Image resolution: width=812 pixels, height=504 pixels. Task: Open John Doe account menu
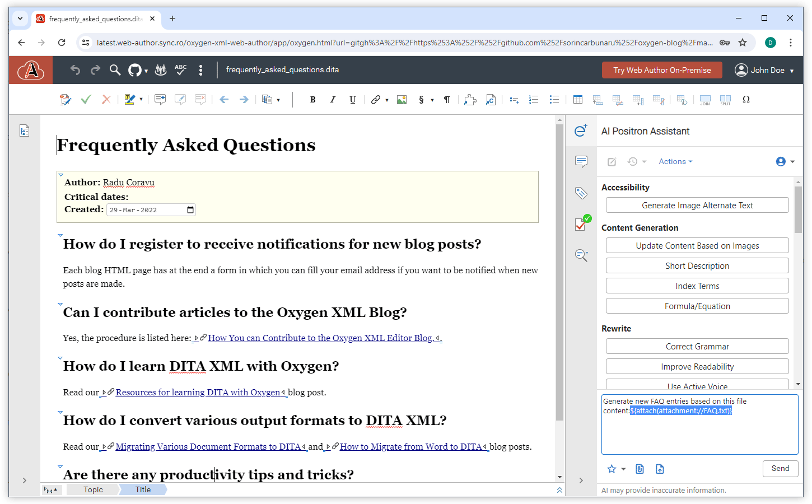764,70
